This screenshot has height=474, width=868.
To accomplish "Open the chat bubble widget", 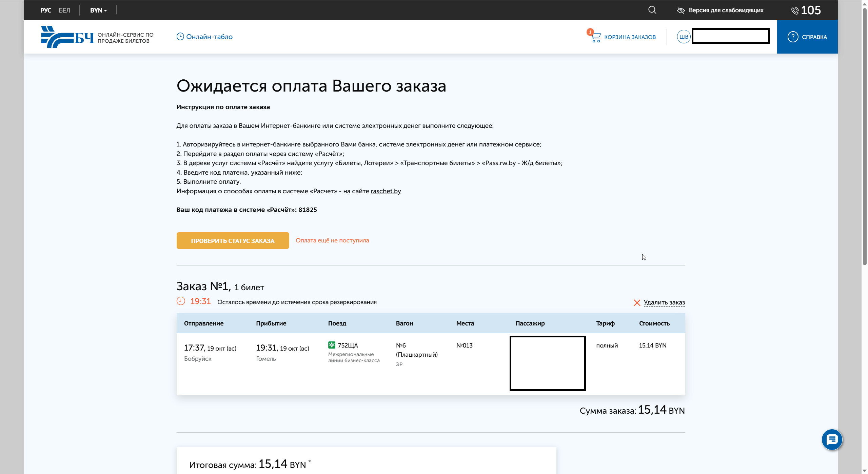I will tap(832, 440).
